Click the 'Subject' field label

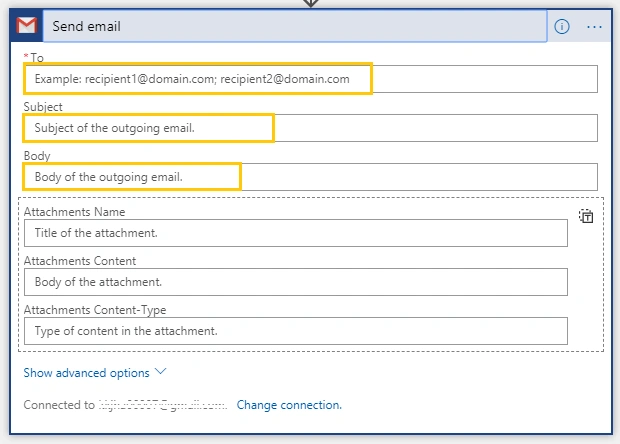tap(43, 107)
